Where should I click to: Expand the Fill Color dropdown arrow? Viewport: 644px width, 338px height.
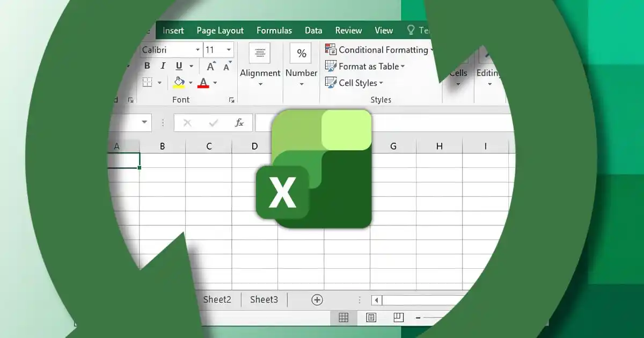pyautogui.click(x=191, y=83)
